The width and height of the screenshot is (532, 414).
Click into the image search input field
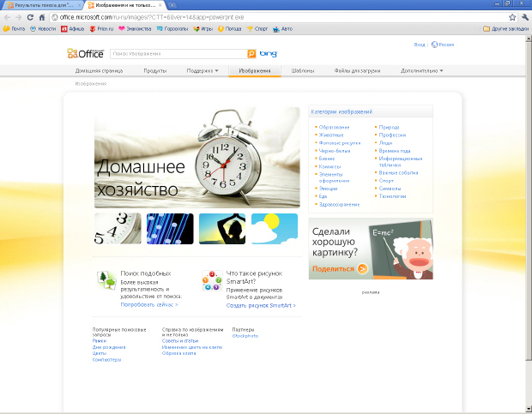[178, 53]
